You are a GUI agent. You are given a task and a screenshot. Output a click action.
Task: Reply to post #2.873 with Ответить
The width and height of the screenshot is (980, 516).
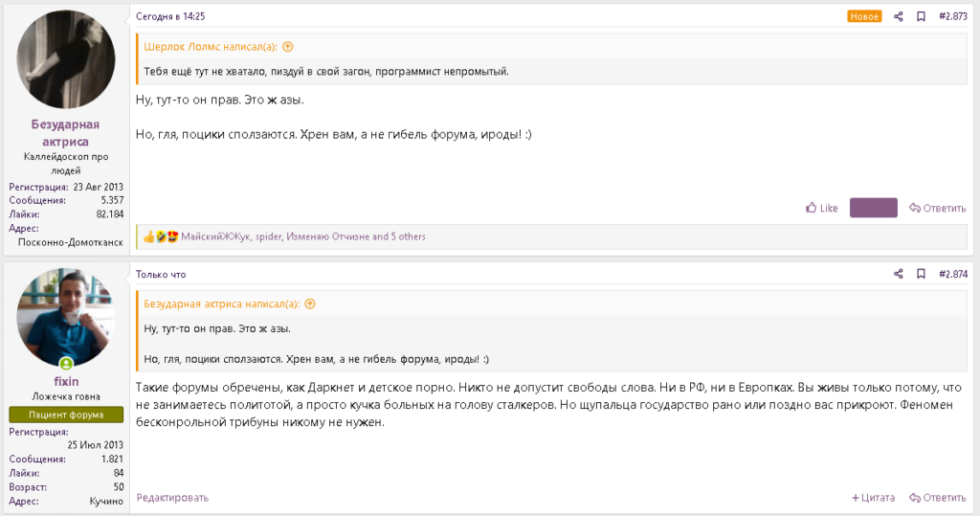938,209
